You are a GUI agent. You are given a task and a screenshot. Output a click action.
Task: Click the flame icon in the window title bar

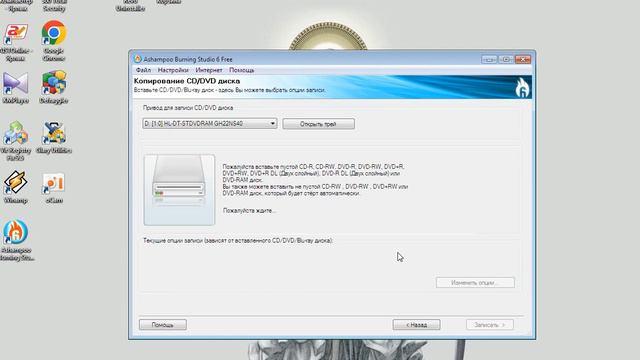tap(138, 59)
